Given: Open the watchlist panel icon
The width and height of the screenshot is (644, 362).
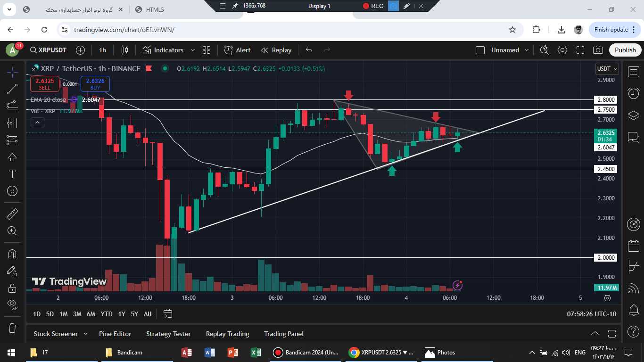Looking at the screenshot, I should (x=633, y=72).
